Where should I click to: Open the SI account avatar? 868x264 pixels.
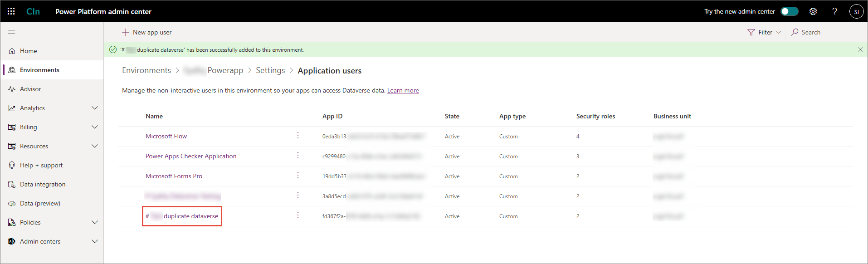tap(856, 11)
